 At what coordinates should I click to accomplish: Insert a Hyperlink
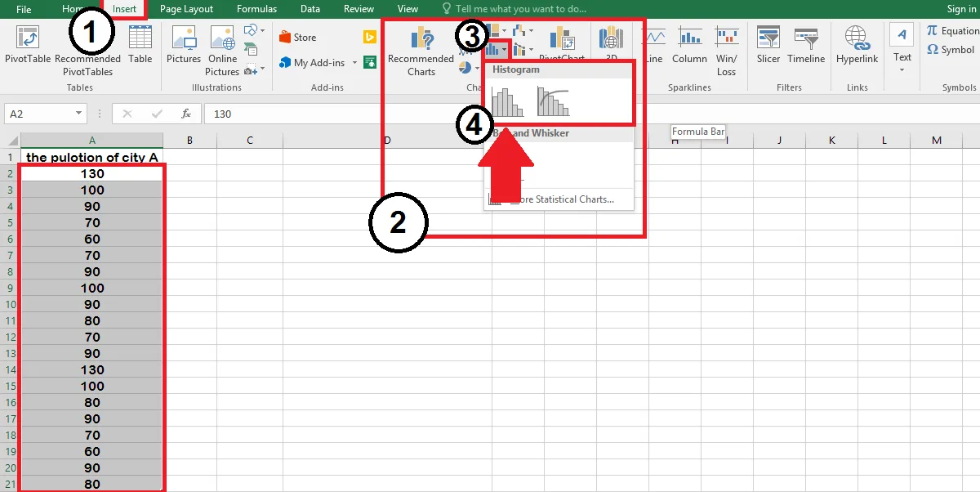click(857, 46)
